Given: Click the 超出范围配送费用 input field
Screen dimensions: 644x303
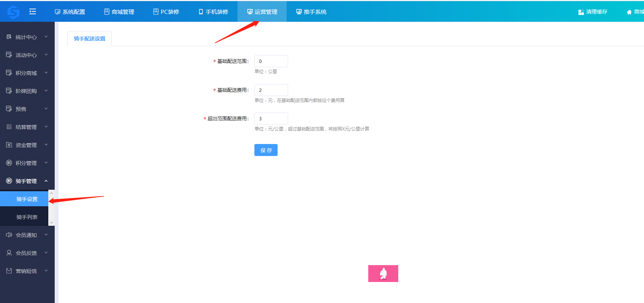Looking at the screenshot, I should tap(271, 118).
